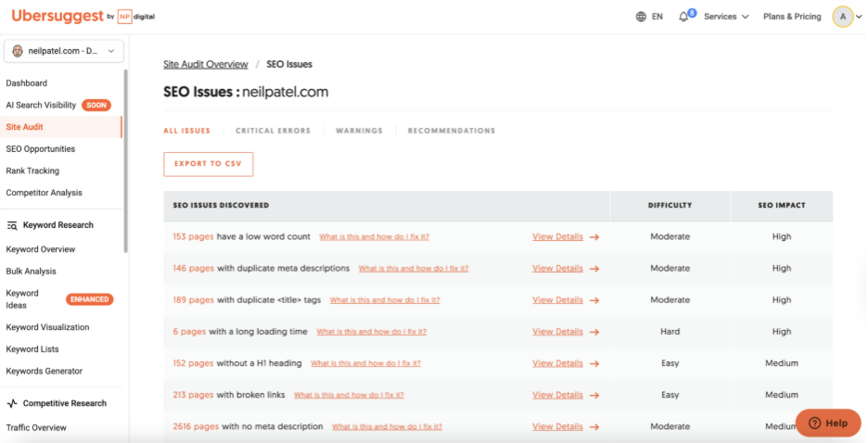The width and height of the screenshot is (868, 443).
Task: Click the globe language icon
Action: (x=641, y=17)
